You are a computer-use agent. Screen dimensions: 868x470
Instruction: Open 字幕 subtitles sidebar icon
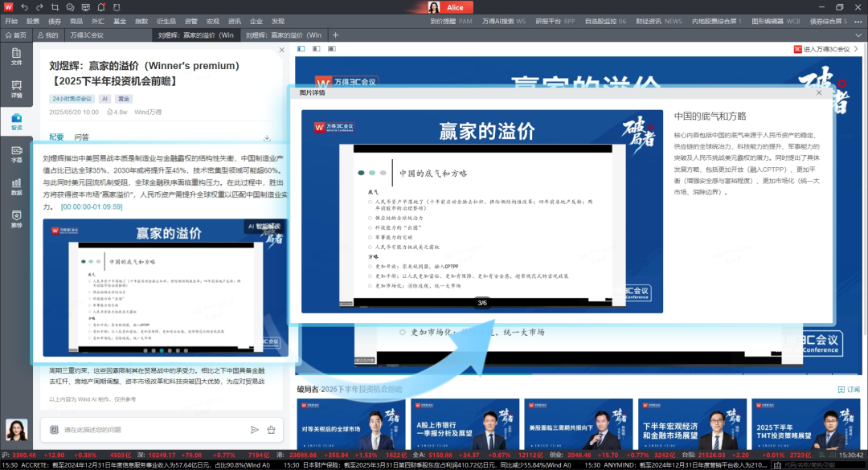pos(17,154)
